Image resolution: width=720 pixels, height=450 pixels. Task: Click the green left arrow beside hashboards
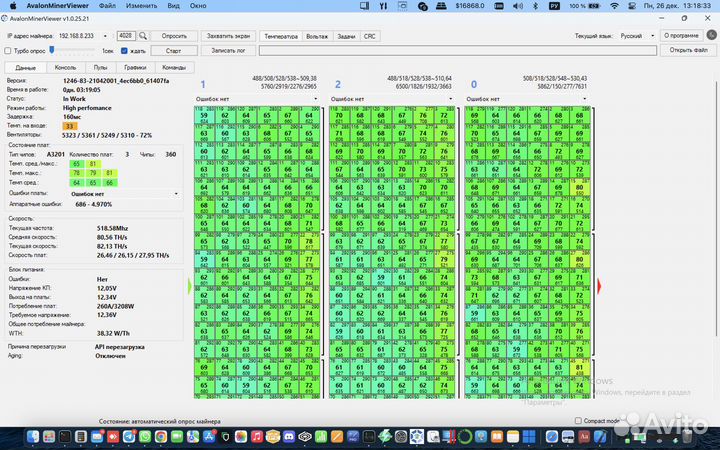pyautogui.click(x=190, y=286)
